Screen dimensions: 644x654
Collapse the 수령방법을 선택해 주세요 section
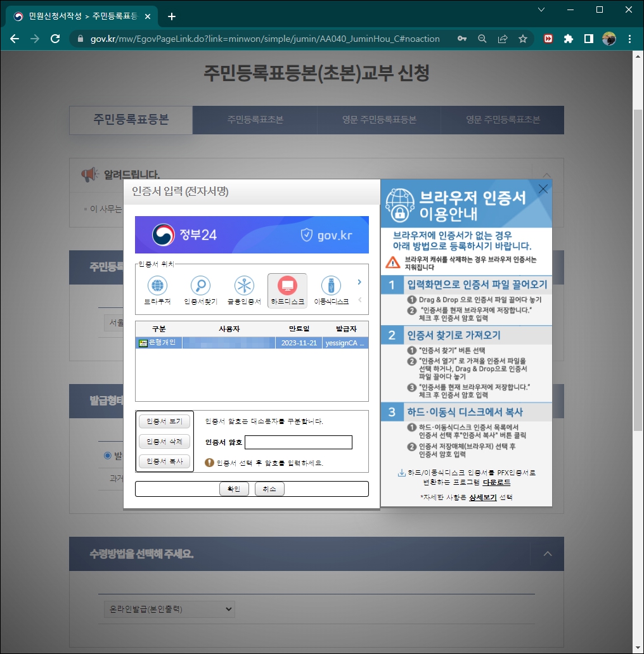pos(548,553)
